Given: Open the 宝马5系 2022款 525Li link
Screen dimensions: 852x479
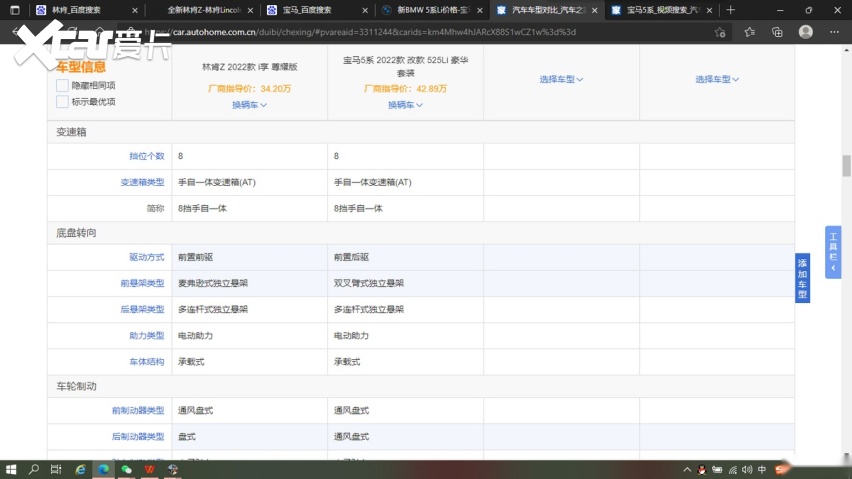Looking at the screenshot, I should (x=405, y=66).
